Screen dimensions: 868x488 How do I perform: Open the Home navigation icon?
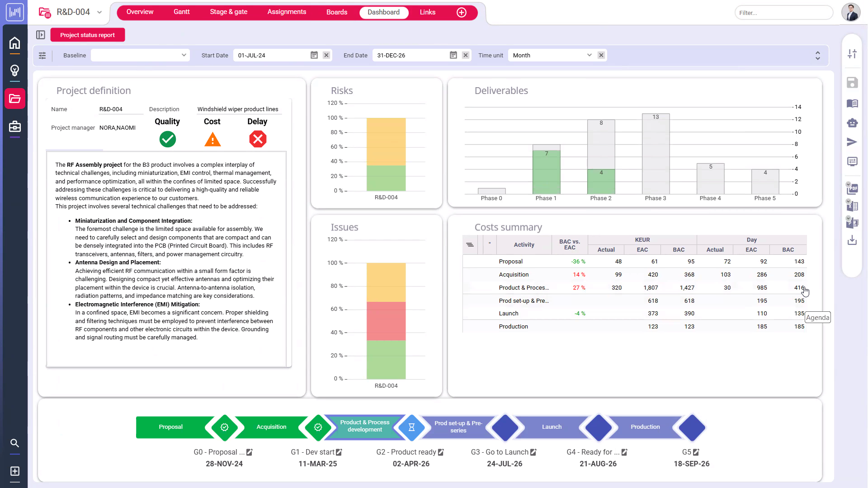tap(15, 43)
